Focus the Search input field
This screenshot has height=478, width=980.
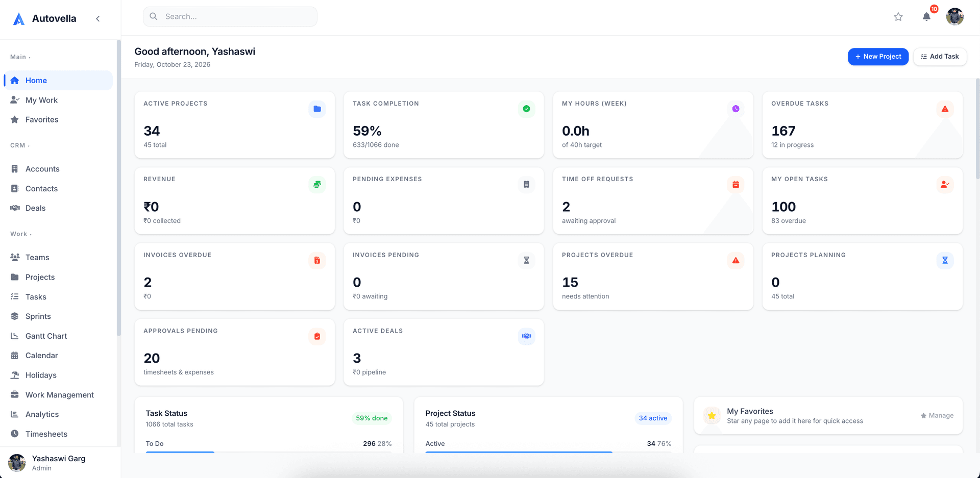click(230, 17)
